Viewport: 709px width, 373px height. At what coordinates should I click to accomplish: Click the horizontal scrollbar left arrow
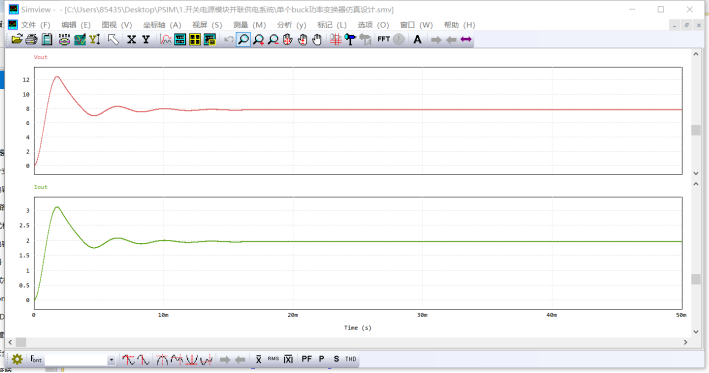pyautogui.click(x=10, y=342)
